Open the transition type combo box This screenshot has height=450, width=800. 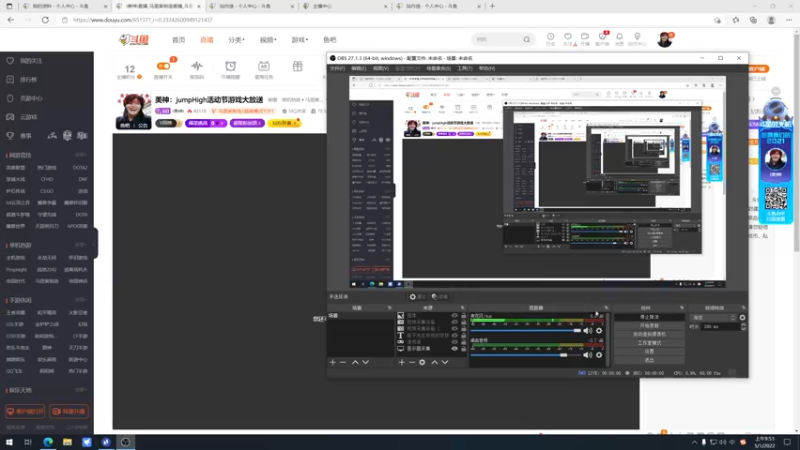click(713, 317)
